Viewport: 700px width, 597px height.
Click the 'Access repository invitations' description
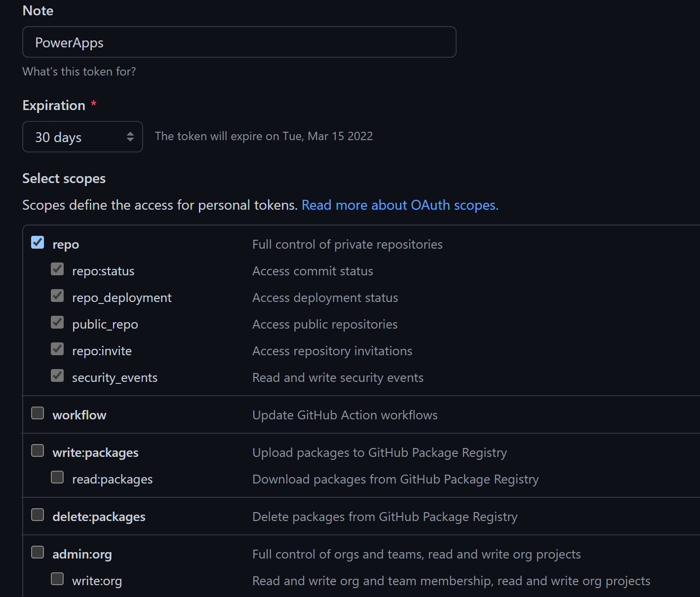coord(332,351)
